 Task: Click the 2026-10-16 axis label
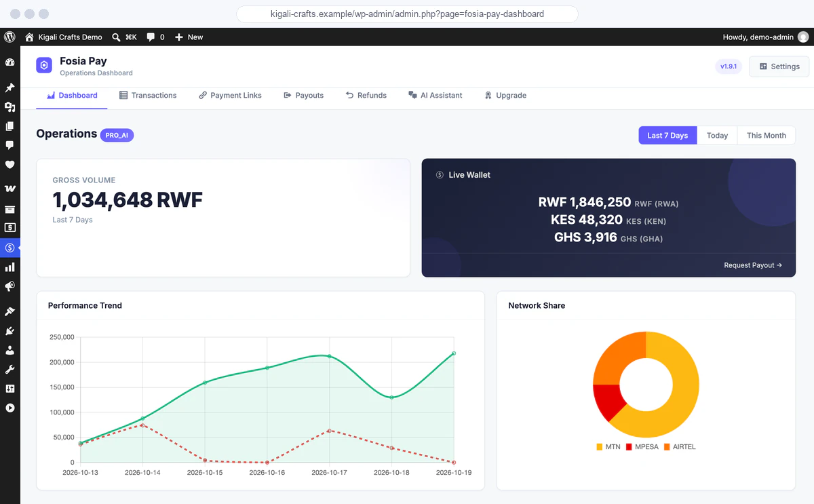point(267,472)
